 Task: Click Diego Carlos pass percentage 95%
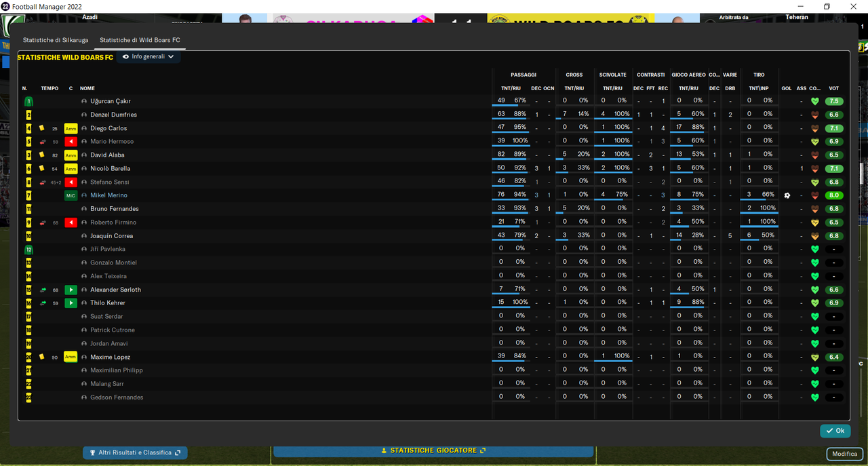(x=520, y=127)
